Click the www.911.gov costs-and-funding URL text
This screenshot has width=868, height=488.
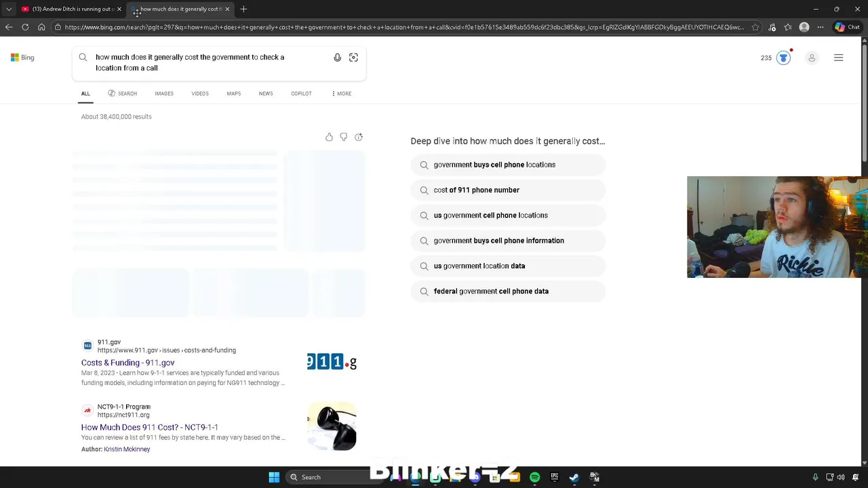click(x=167, y=350)
